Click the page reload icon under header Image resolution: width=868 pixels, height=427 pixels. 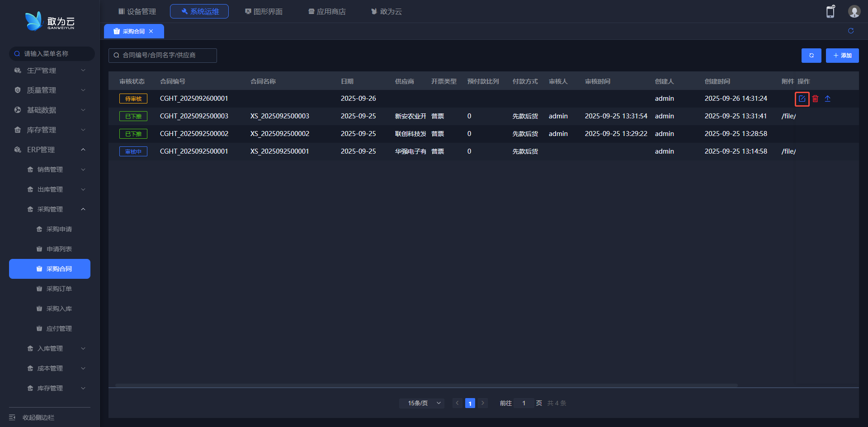(x=850, y=31)
